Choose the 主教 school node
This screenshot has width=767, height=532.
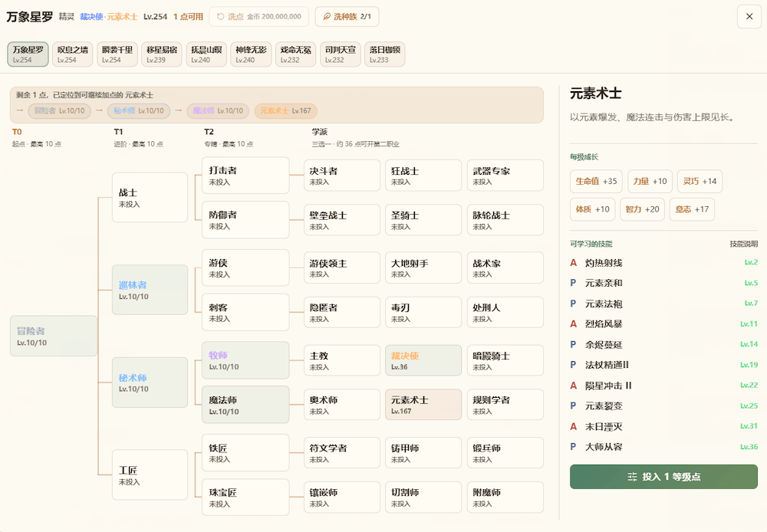(x=342, y=360)
